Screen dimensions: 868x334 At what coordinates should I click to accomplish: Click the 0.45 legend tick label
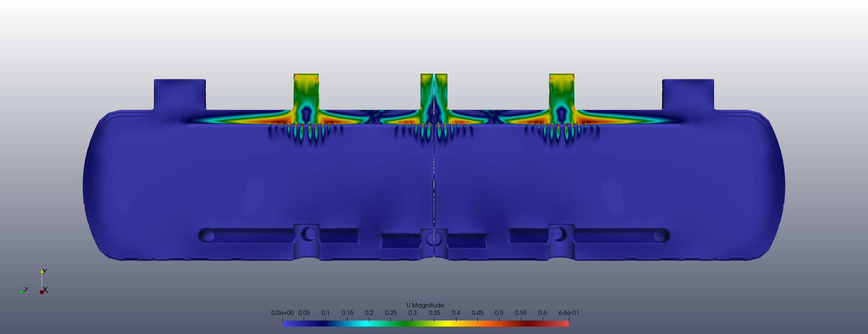(x=477, y=313)
